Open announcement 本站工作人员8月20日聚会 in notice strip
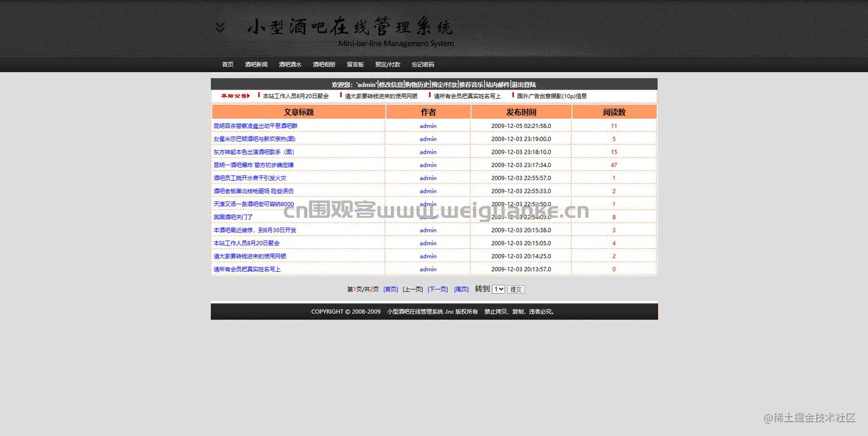 coord(296,96)
